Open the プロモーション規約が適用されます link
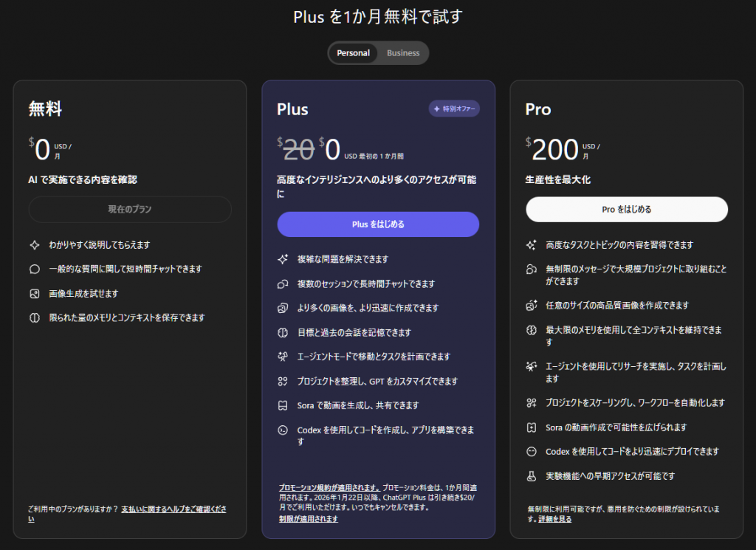The height and width of the screenshot is (550, 756). pyautogui.click(x=330, y=488)
